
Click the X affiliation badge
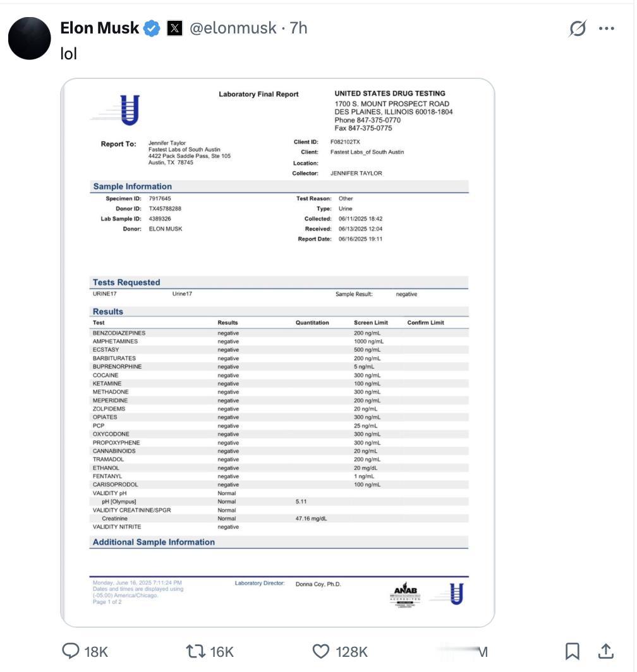point(175,28)
